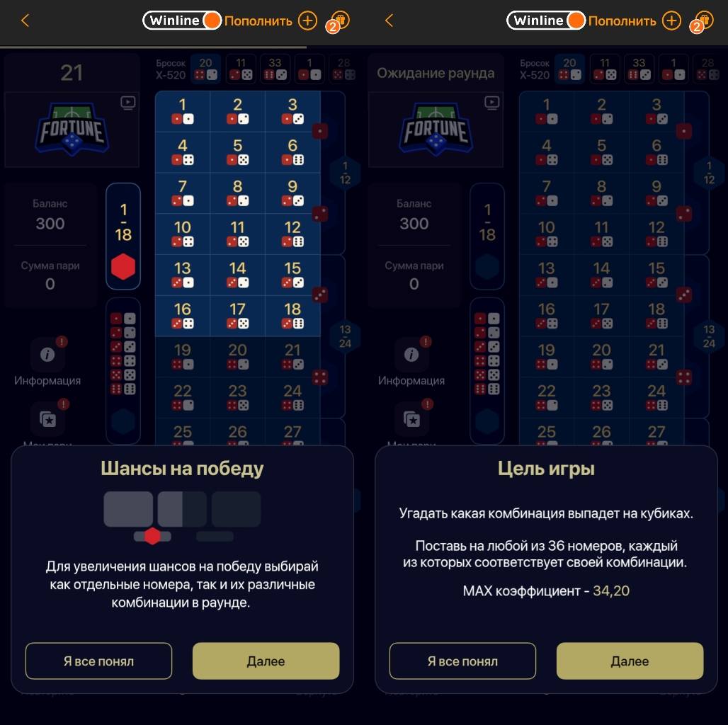The width and height of the screenshot is (728, 725).
Task: Toggle the Winline switch in left header
Action: point(181,21)
